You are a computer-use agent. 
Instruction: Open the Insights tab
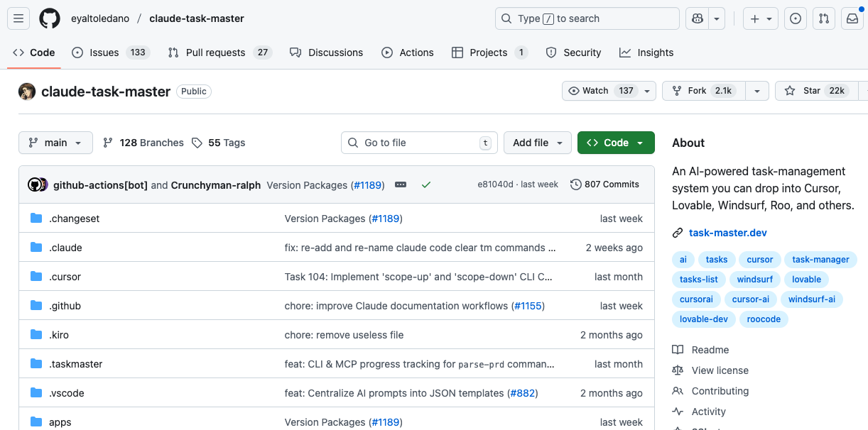pyautogui.click(x=646, y=53)
